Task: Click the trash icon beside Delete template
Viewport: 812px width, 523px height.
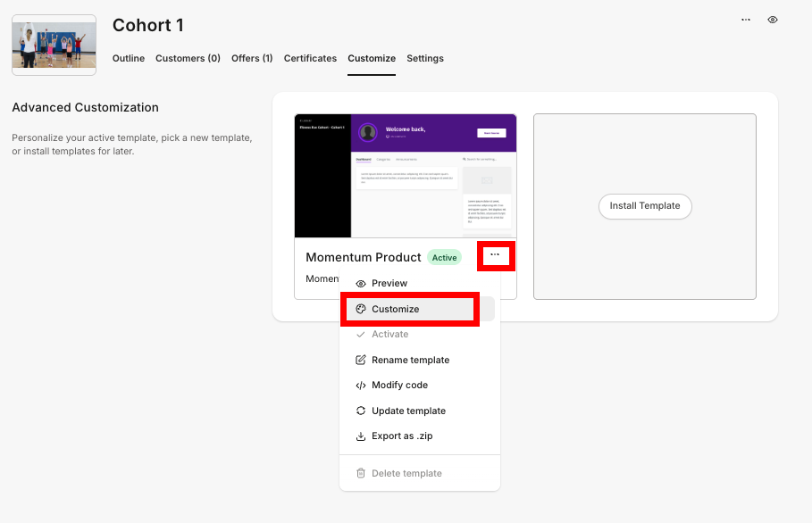Action: (361, 473)
